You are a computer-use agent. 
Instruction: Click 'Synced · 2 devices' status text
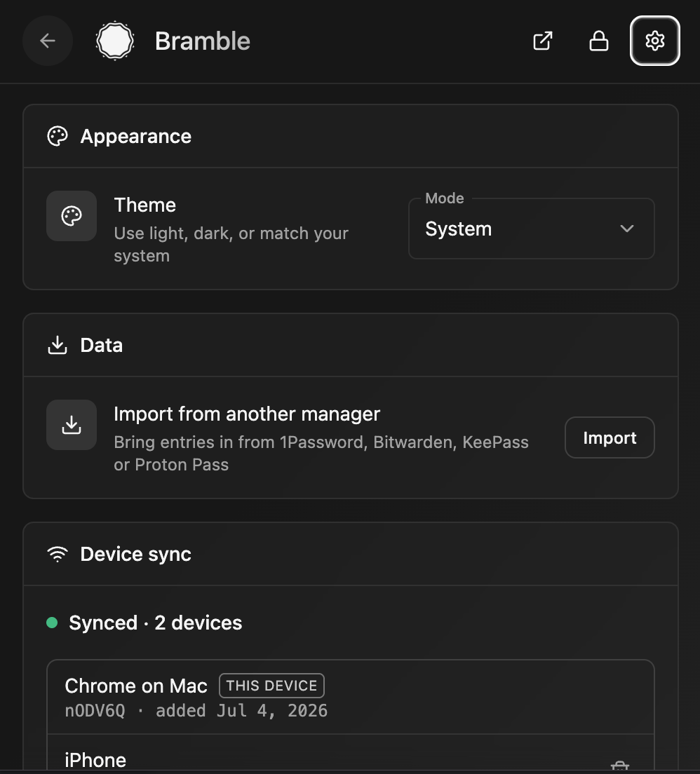[x=156, y=623]
